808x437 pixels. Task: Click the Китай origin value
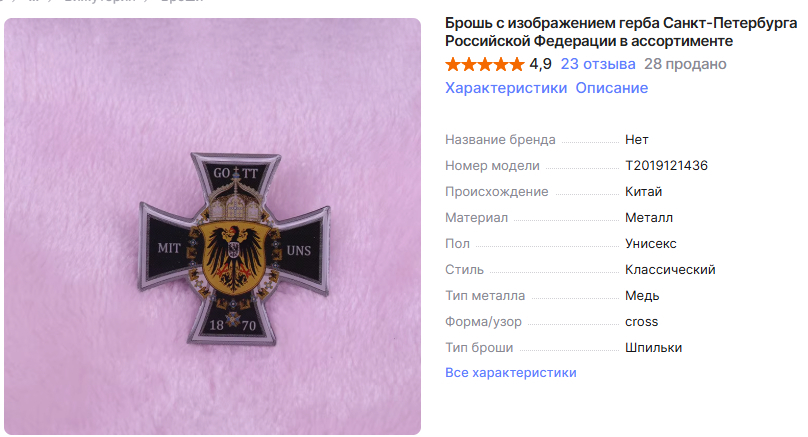click(x=643, y=192)
